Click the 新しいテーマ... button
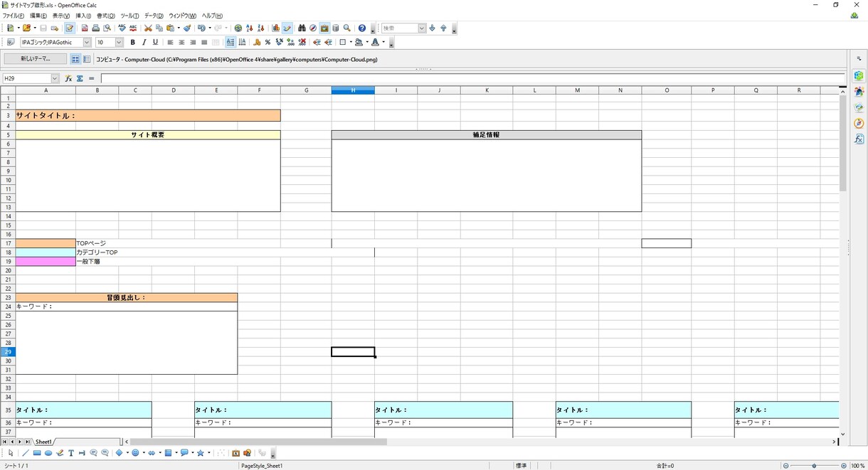 (36, 59)
